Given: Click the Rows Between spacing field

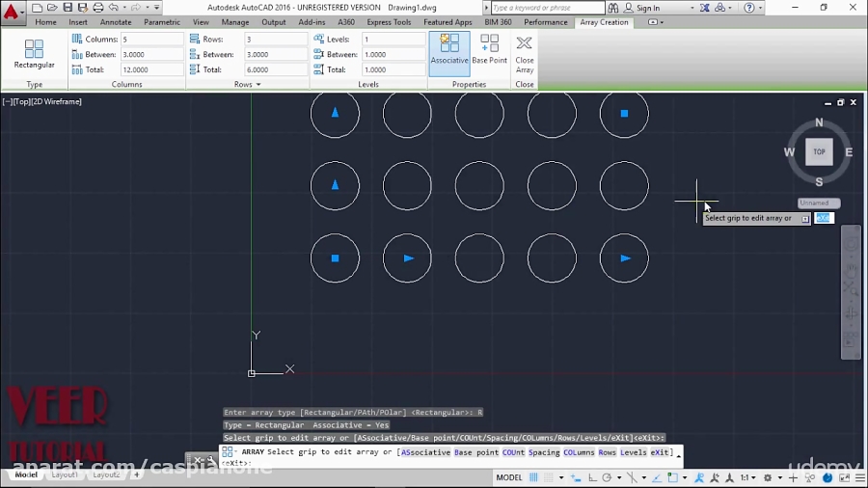Looking at the screenshot, I should tap(276, 54).
